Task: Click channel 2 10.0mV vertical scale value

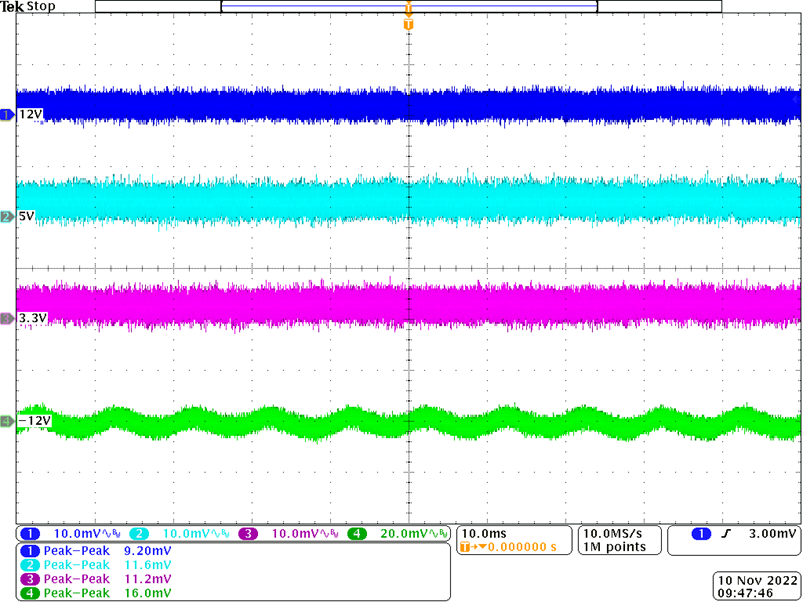Action: [186, 534]
